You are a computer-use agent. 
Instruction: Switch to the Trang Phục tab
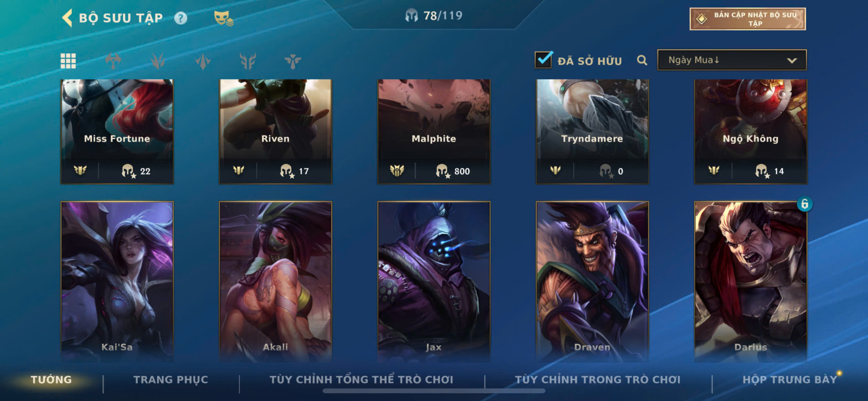point(171,379)
